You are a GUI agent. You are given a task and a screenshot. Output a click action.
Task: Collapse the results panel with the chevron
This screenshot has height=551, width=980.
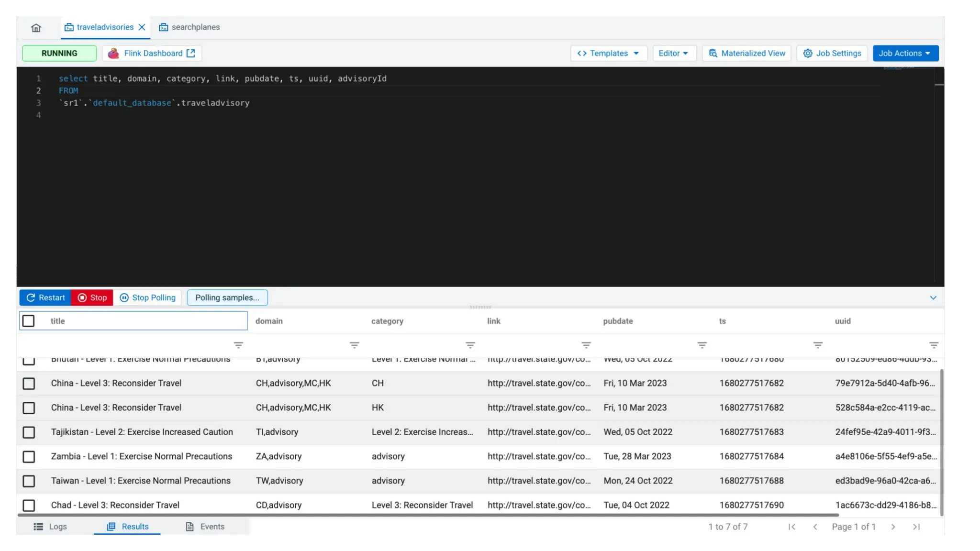click(x=933, y=298)
